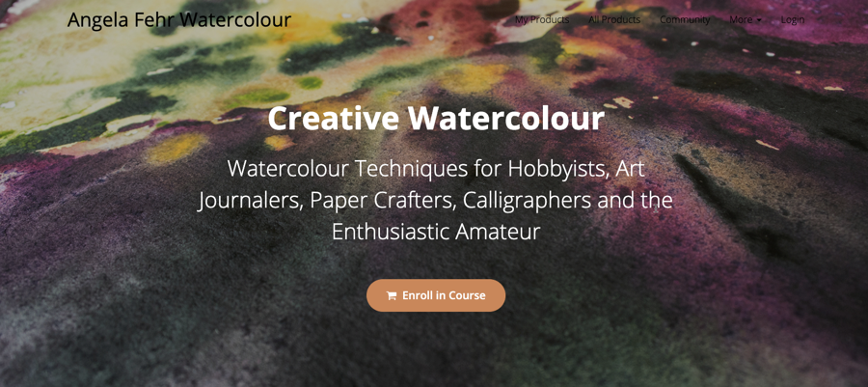This screenshot has height=387, width=868.
Task: Open the More dropdown menu
Action: click(x=746, y=20)
